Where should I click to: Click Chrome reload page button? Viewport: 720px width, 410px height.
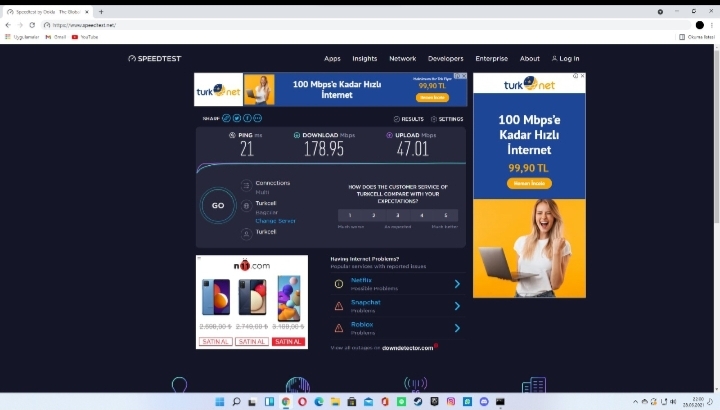(x=32, y=25)
